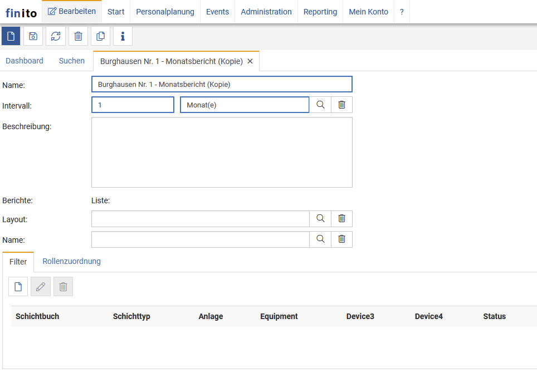Image resolution: width=537 pixels, height=392 pixels.
Task: Duplicate the record with the copy icon
Action: point(100,36)
